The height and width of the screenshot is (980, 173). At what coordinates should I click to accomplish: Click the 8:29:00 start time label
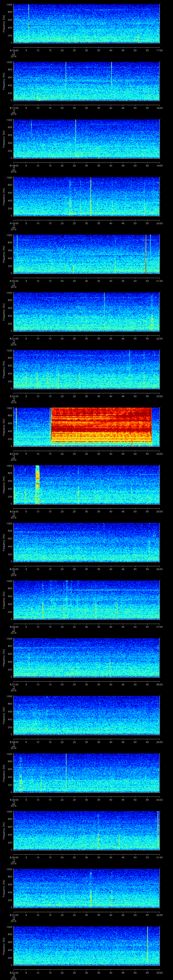pyautogui.click(x=14, y=800)
